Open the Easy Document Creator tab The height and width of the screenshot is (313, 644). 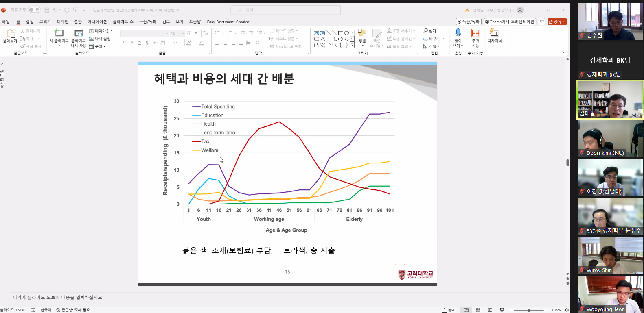[x=228, y=22]
